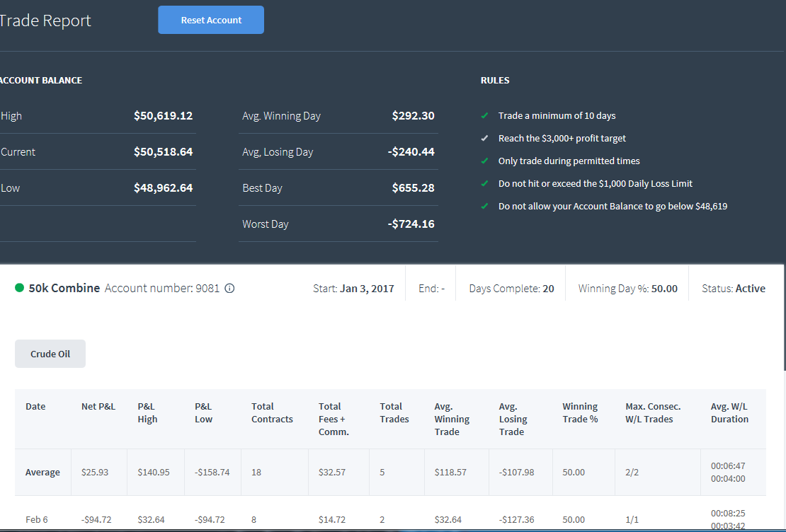Select the Average row in the table

tap(390, 473)
